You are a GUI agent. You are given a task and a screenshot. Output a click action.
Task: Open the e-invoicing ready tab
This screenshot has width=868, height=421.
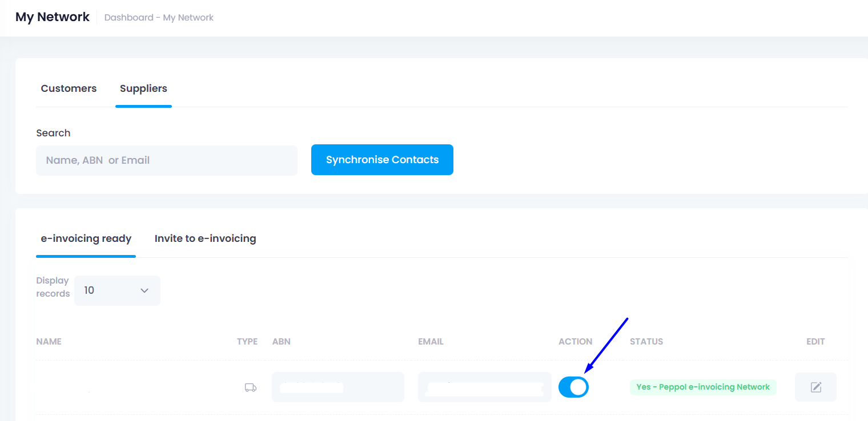[86, 238]
